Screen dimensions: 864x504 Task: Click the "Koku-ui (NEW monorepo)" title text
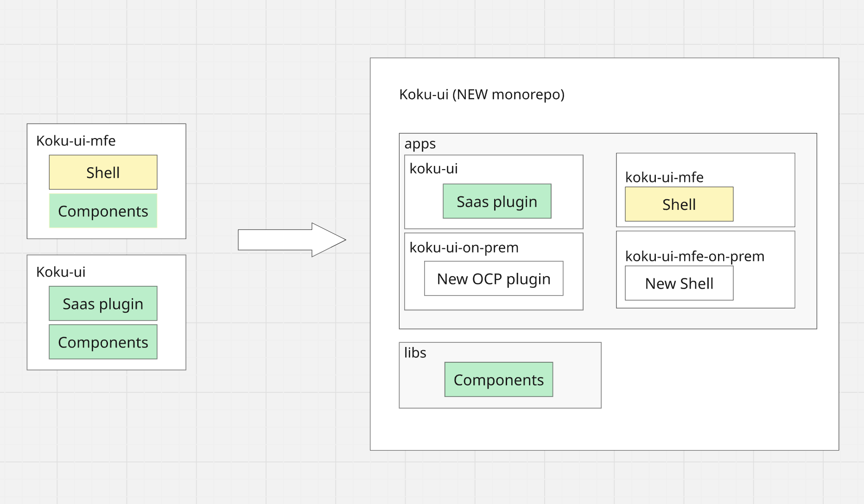coord(482,94)
